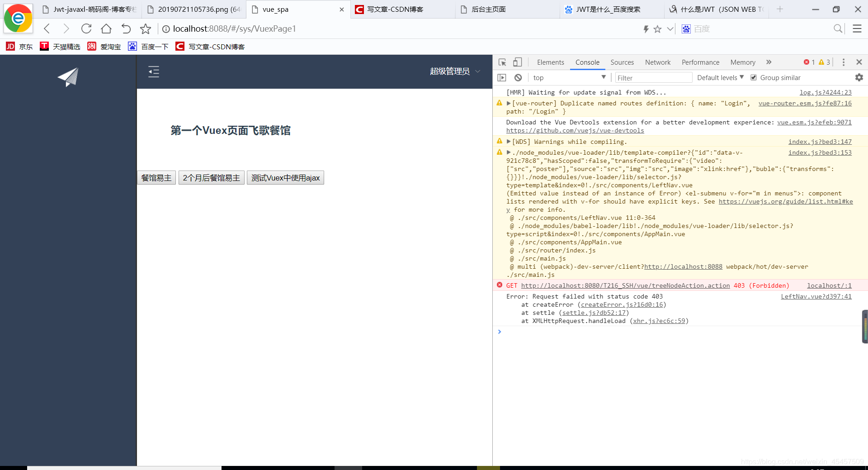
Task: Open the Default levels dropdown
Action: tap(720, 78)
